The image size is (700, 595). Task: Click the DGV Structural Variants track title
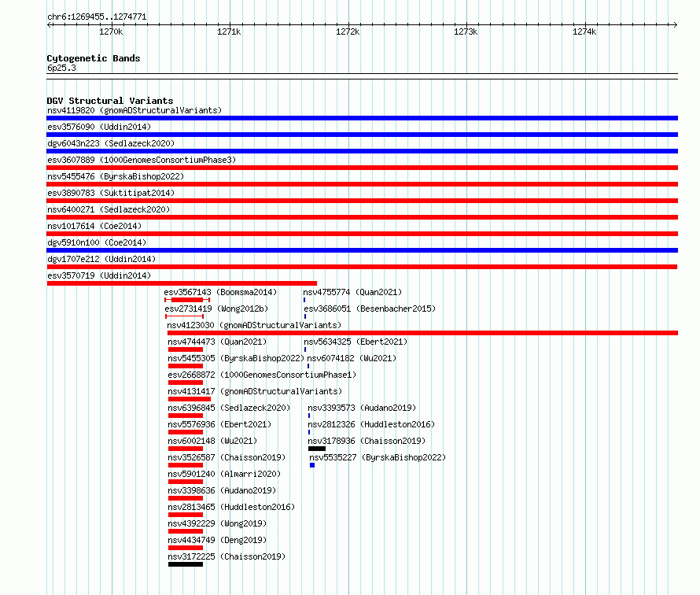pos(110,101)
